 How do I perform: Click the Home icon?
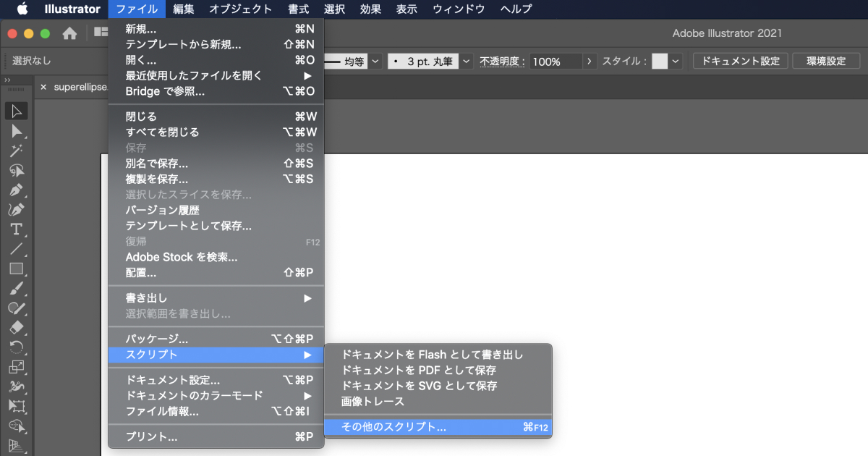(69, 33)
